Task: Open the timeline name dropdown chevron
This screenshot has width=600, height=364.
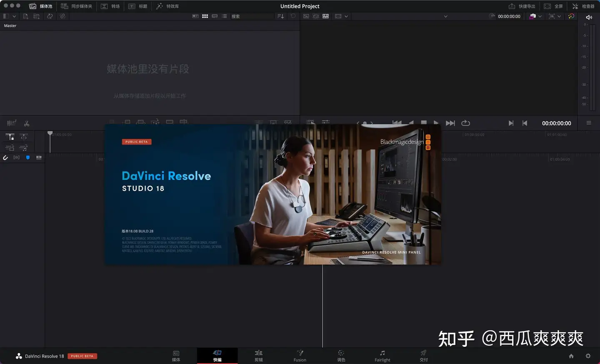Action: 445,17
